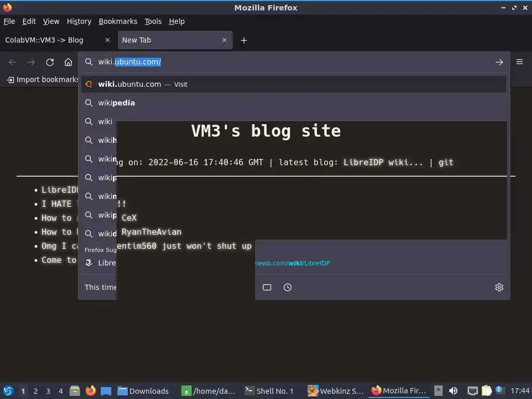Click the network tray icon
This screenshot has height=399, width=532.
(472, 391)
